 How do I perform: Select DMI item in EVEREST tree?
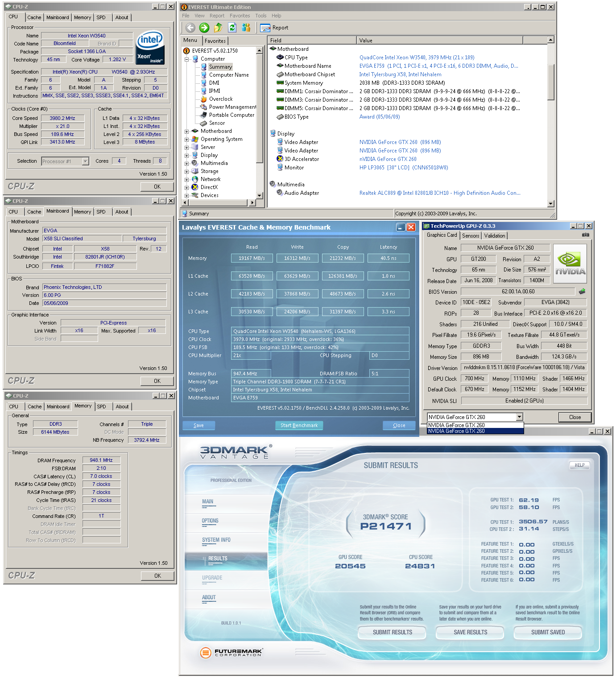pyautogui.click(x=214, y=83)
